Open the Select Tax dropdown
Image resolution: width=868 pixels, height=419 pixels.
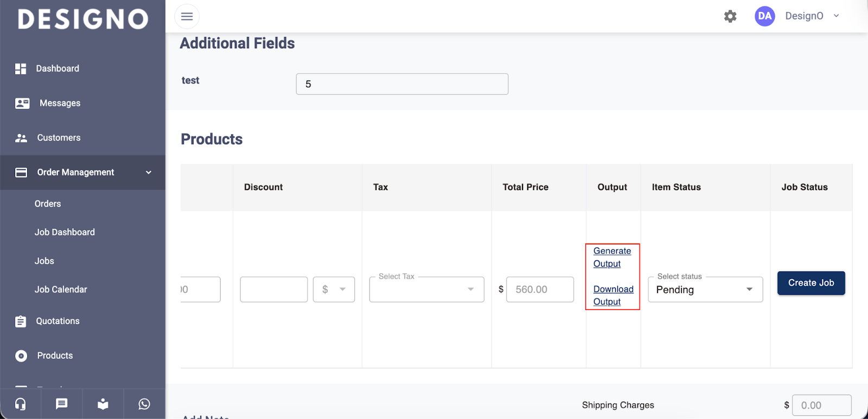tap(426, 289)
